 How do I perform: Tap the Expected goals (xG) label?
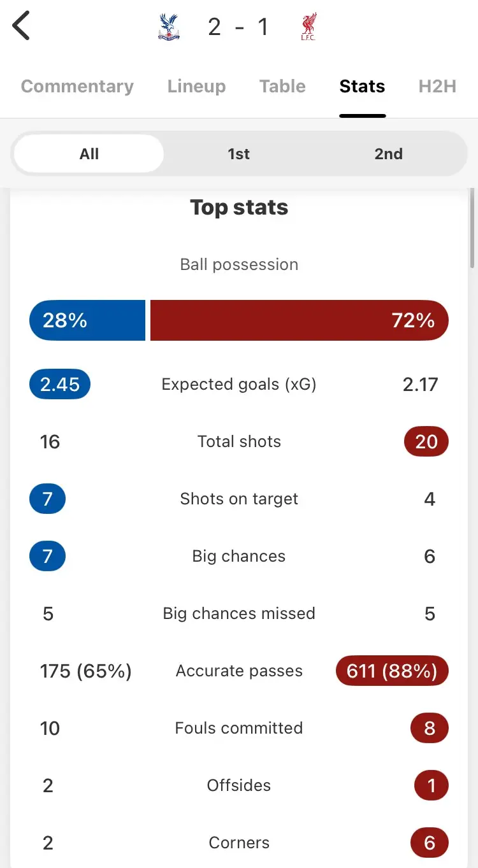pyautogui.click(x=239, y=385)
